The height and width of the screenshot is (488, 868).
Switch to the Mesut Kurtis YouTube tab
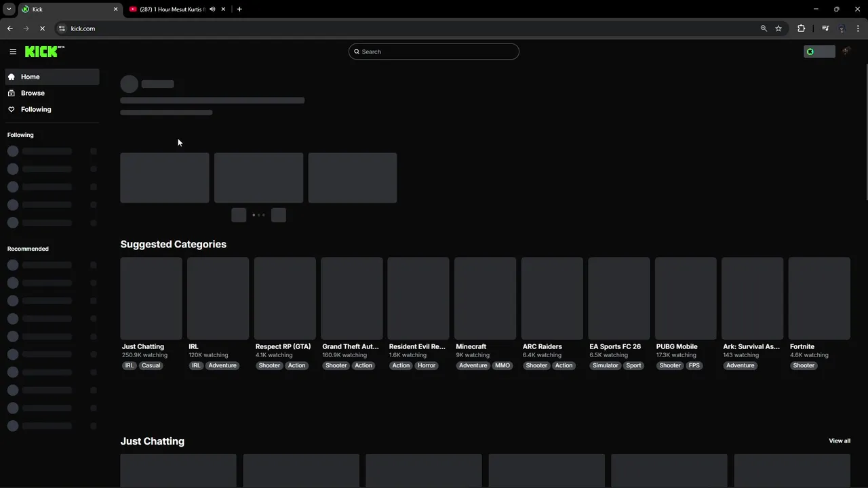coord(178,9)
